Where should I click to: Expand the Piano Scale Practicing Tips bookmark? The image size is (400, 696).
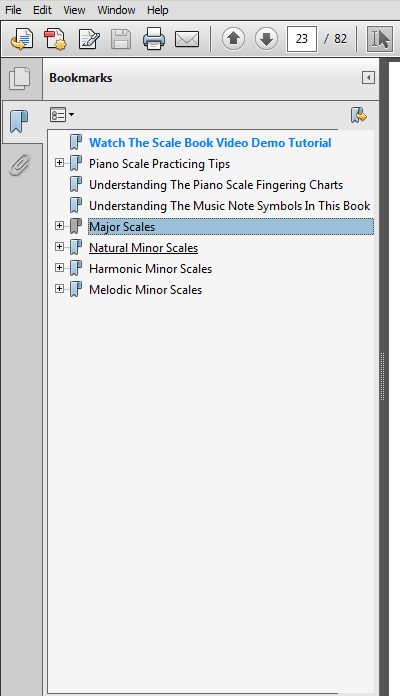[x=59, y=163]
